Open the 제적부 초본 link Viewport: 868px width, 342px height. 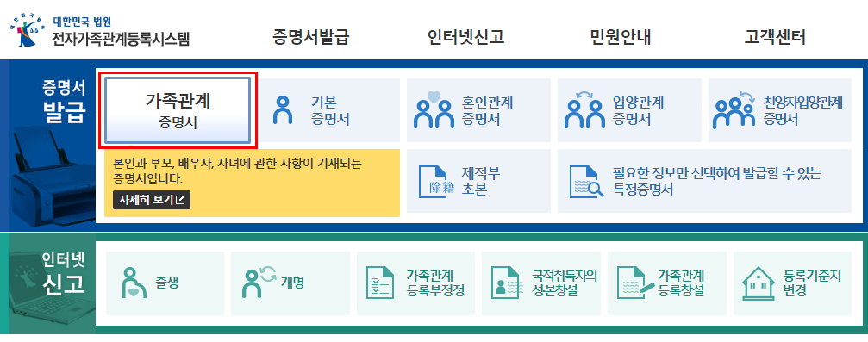point(481,182)
